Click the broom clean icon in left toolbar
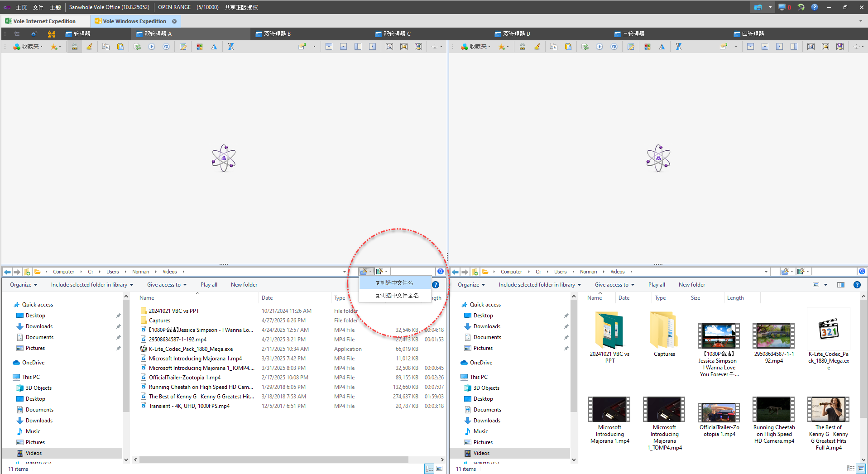This screenshot has width=868, height=474. (x=90, y=47)
